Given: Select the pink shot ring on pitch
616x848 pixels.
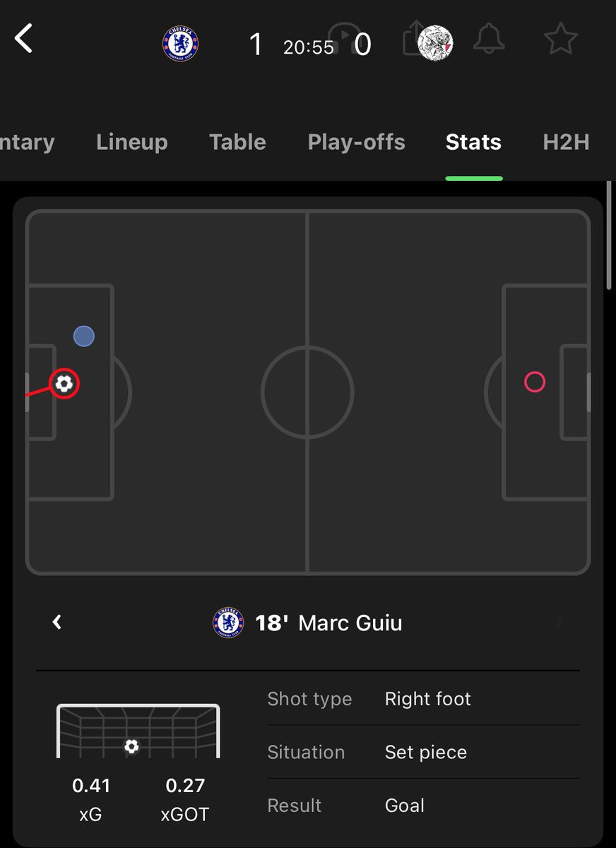Looking at the screenshot, I should (x=535, y=382).
